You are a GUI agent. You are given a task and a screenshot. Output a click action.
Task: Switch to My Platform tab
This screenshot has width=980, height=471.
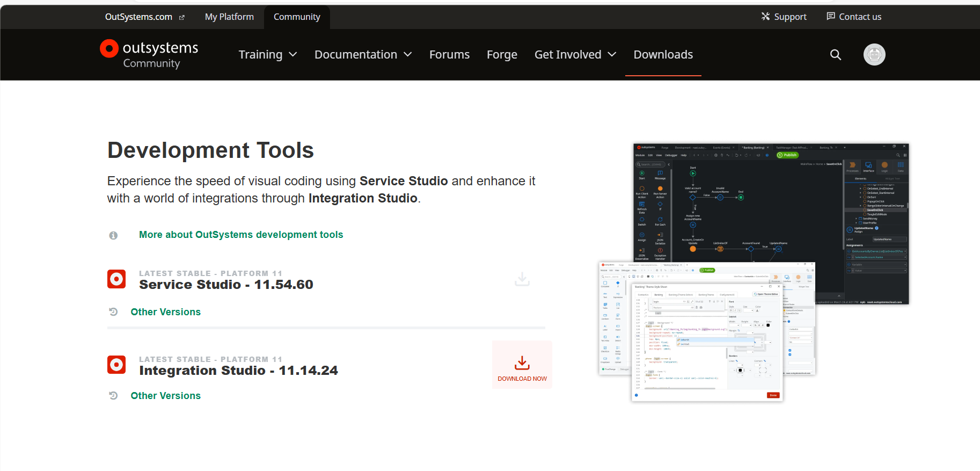(x=229, y=17)
